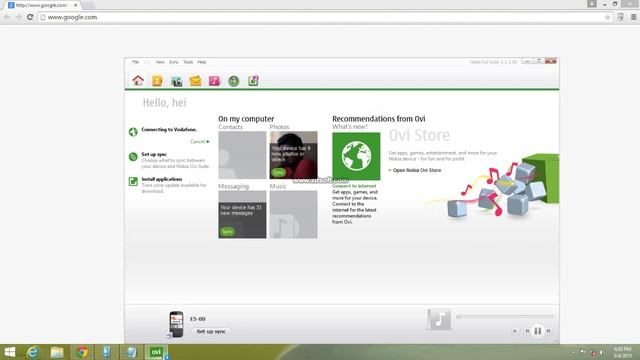Open the Home view in Ovi Suite
Screen dimensions: 640x360
coord(138,80)
